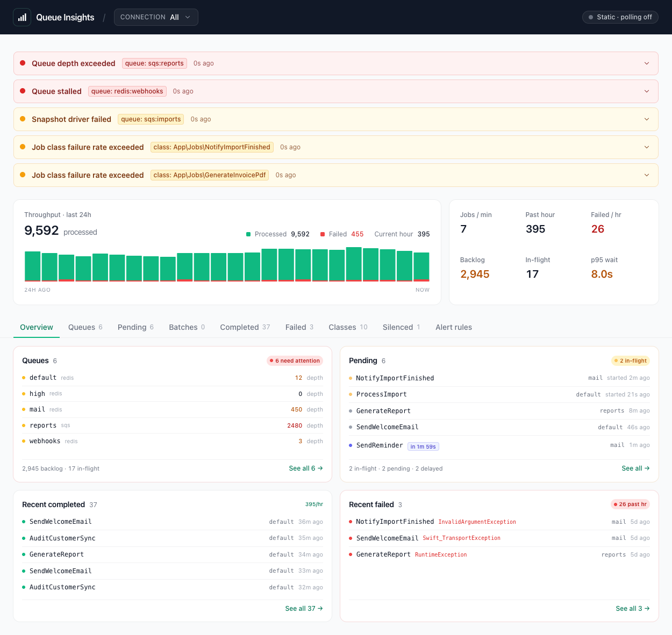Open SendWelcomeEmail completed 36m ago
Viewport: 672px width, 635px height.
[x=173, y=522]
